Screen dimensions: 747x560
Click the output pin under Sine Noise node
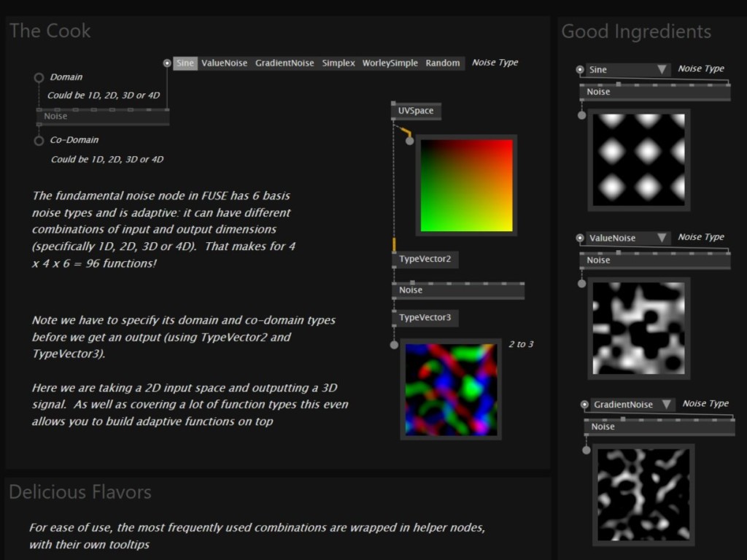click(581, 114)
